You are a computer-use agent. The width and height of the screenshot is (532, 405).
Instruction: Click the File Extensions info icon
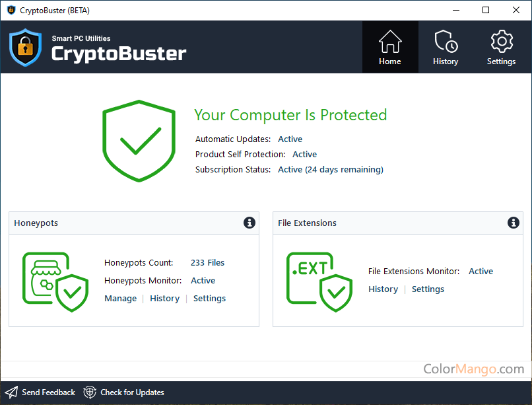click(514, 223)
